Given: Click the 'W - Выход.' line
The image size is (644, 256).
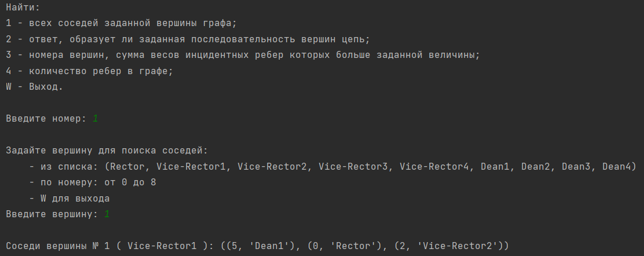Looking at the screenshot, I should [x=35, y=87].
